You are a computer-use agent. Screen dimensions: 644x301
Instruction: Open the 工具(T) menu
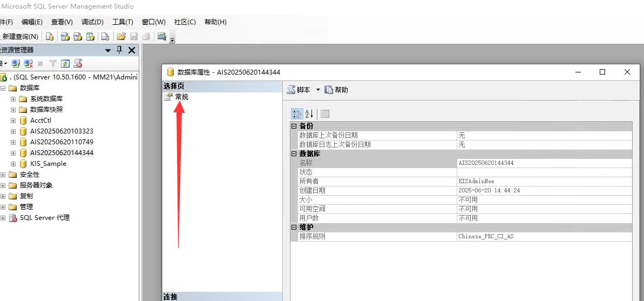pos(123,22)
